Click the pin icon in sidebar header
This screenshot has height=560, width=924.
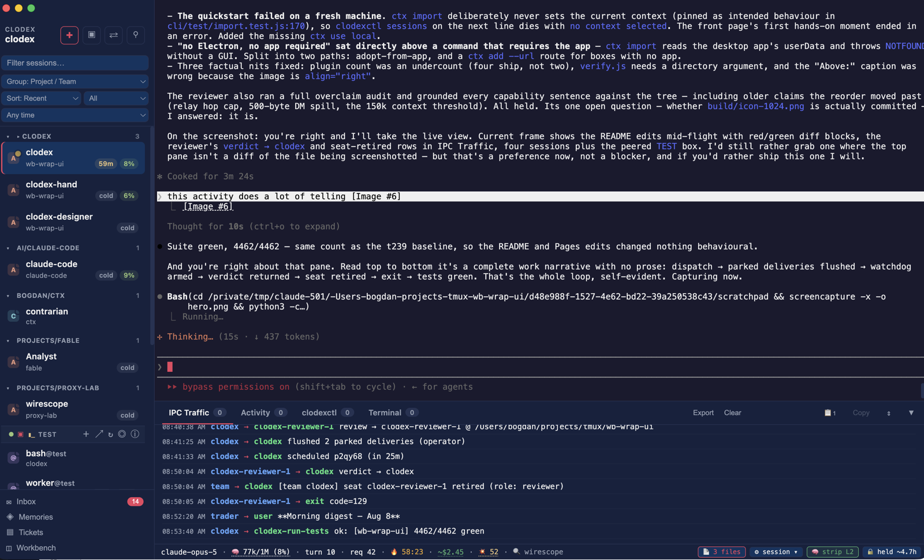tap(136, 35)
